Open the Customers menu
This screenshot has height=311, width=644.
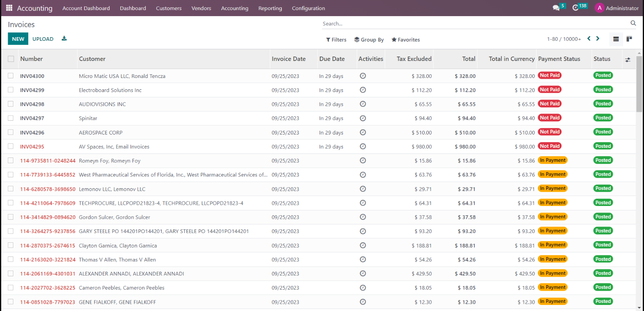coord(169,8)
